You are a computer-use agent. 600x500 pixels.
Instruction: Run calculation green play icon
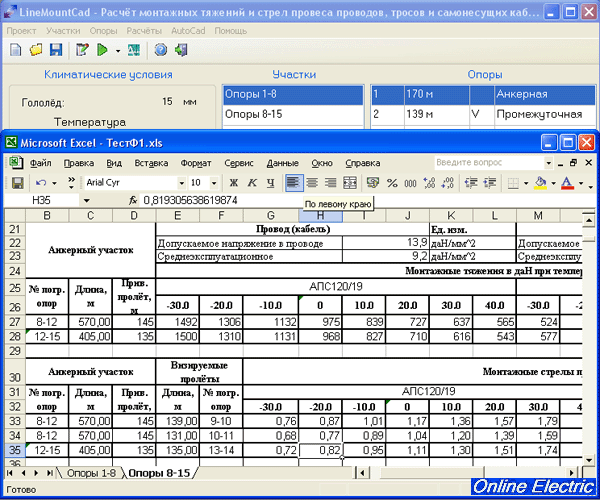[x=102, y=50]
